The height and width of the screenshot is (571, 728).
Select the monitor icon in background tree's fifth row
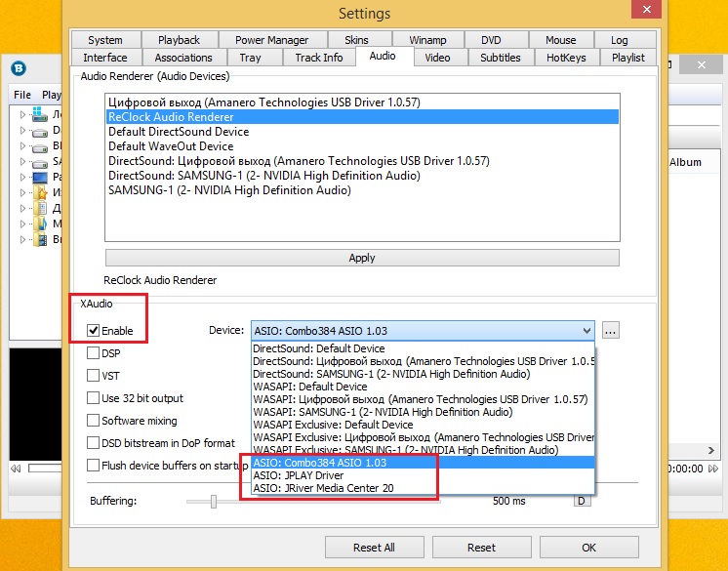pyautogui.click(x=40, y=178)
